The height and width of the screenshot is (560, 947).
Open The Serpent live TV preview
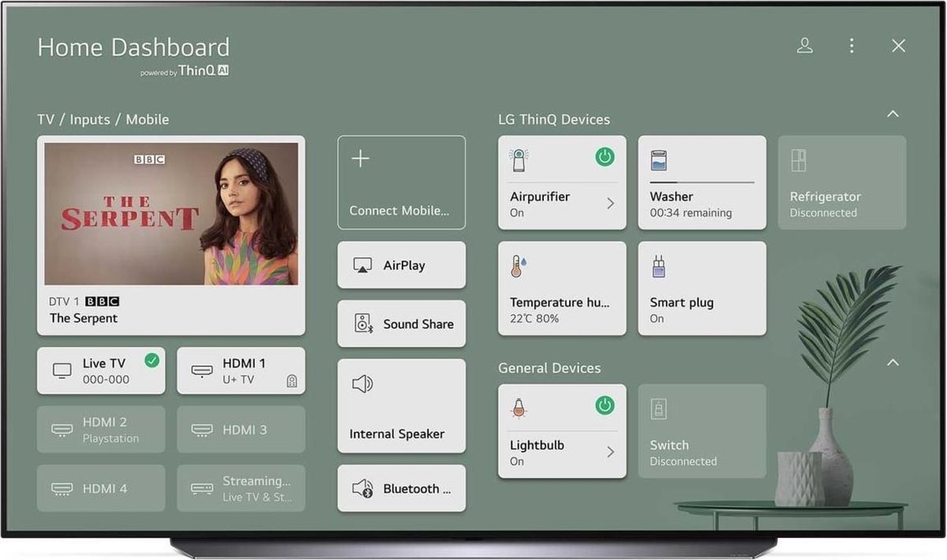click(x=171, y=214)
